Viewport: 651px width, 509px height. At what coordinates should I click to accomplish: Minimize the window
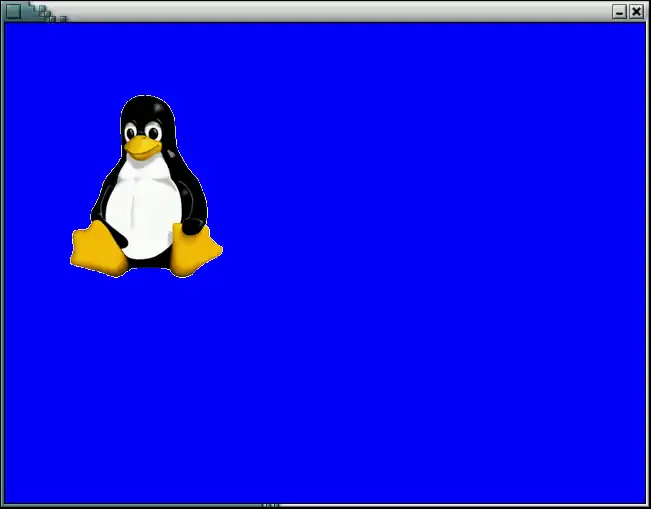coord(619,12)
